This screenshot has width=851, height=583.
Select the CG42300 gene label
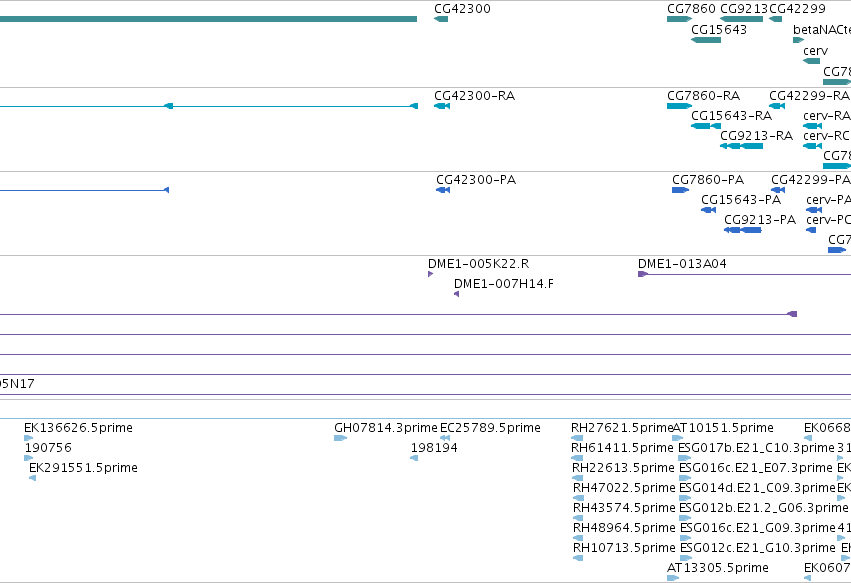tap(462, 9)
